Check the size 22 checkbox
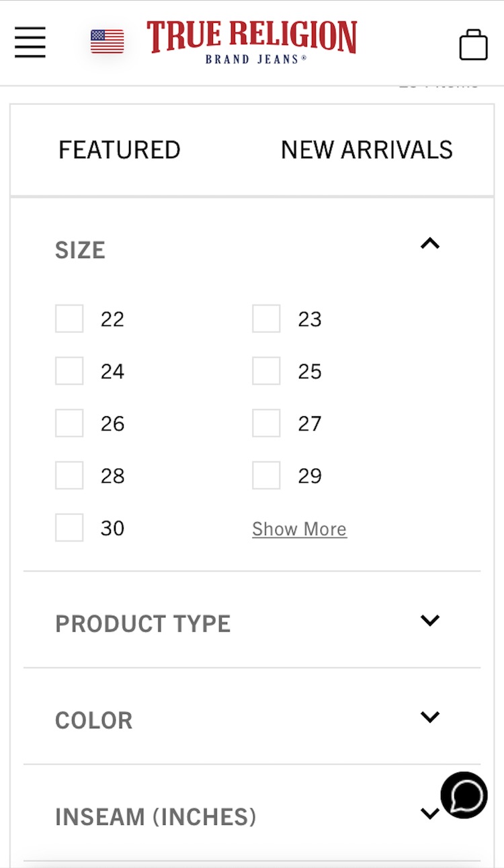This screenshot has height=868, width=504. pos(69,319)
